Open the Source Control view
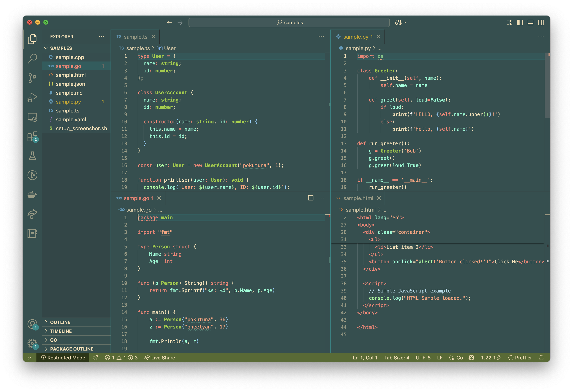Screen dimensions: 573x392 point(32,78)
